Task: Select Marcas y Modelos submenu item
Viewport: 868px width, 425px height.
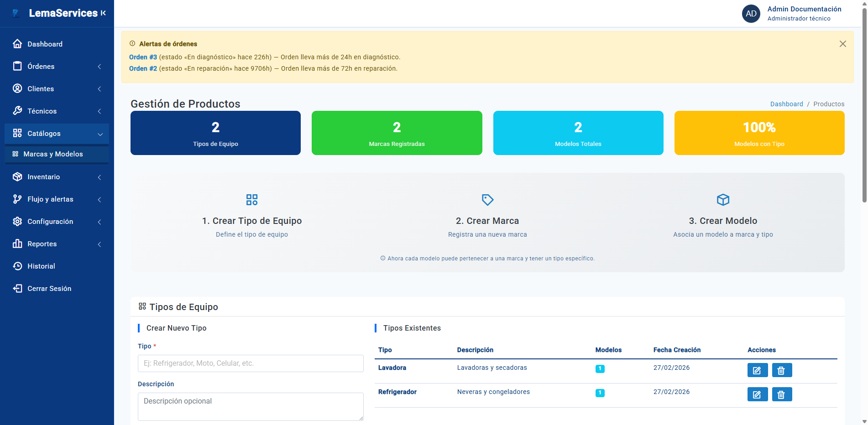Action: (53, 154)
